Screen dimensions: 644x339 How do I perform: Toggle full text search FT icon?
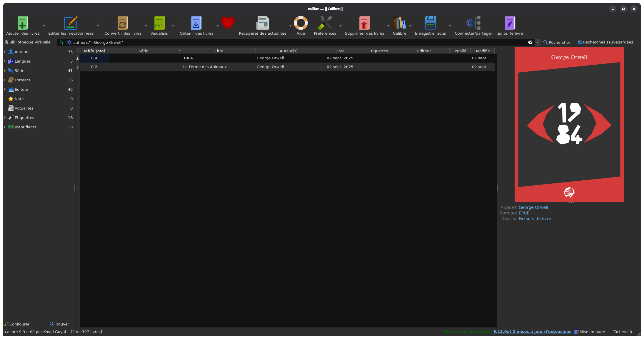(62, 42)
